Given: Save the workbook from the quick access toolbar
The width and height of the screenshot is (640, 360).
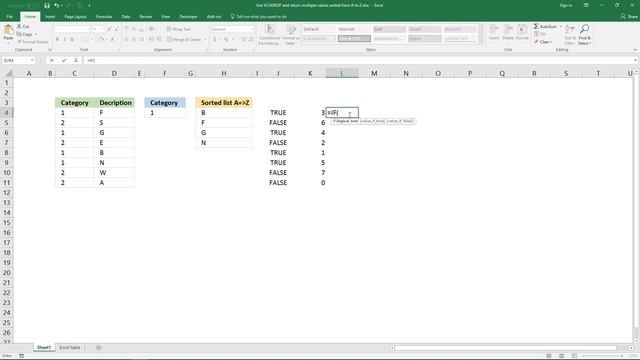Looking at the screenshot, I should click(x=47, y=6).
